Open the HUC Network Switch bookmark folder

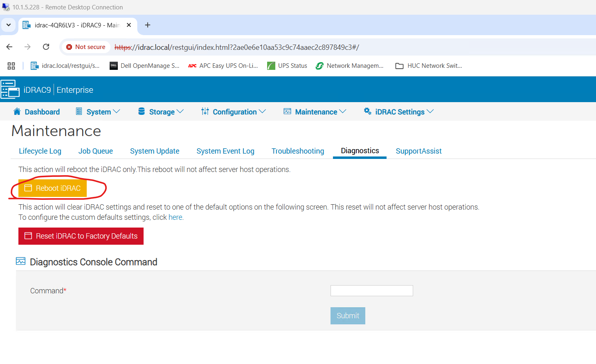[x=429, y=66]
